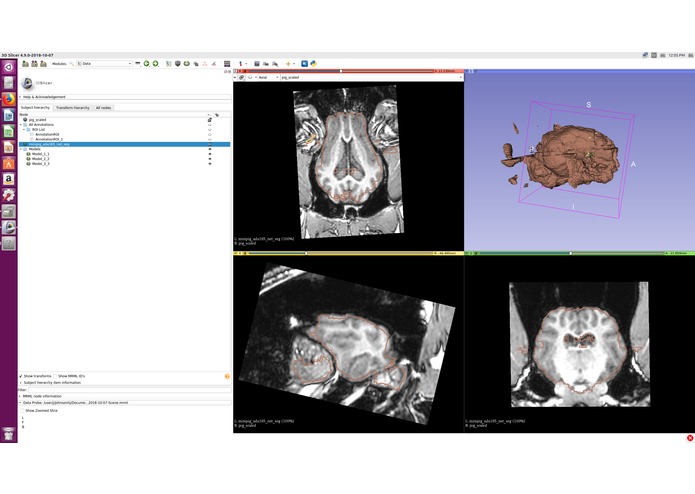
Task: Toggle visibility of pig_scaled node
Action: pos(210,120)
